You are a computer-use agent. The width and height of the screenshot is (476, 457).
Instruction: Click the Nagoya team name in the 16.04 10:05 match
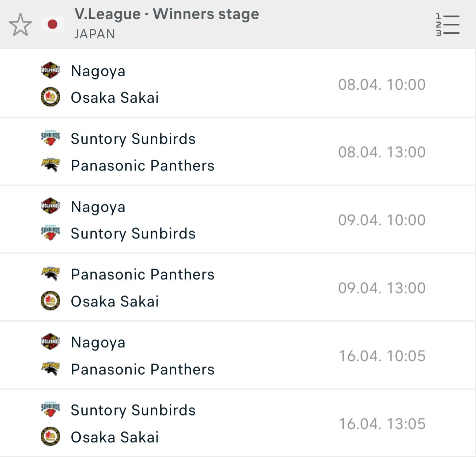(x=98, y=342)
